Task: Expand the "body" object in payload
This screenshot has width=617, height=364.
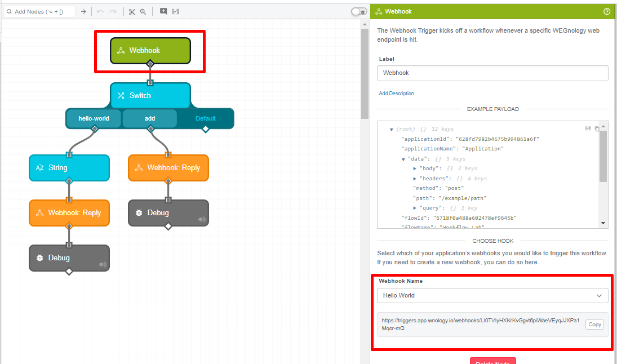Action: [415, 168]
